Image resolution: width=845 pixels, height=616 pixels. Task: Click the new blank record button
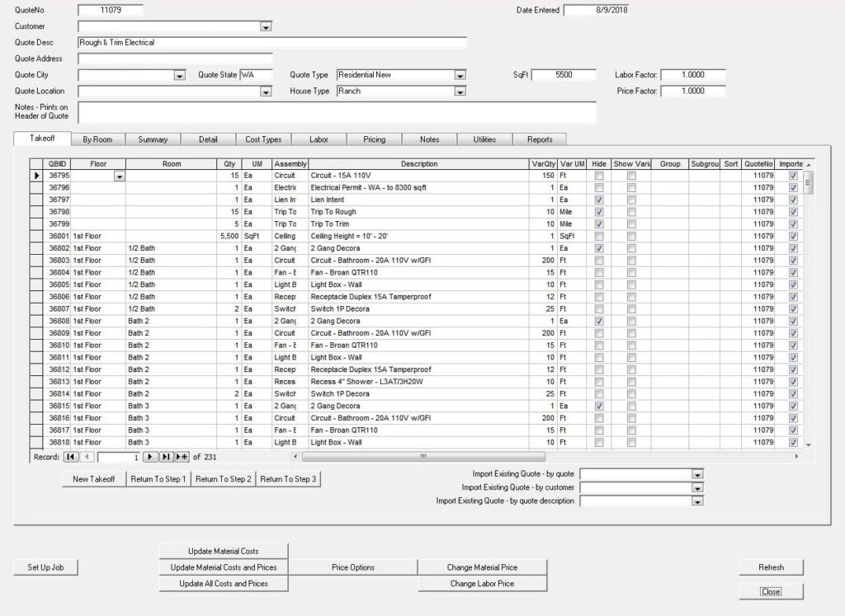(182, 457)
